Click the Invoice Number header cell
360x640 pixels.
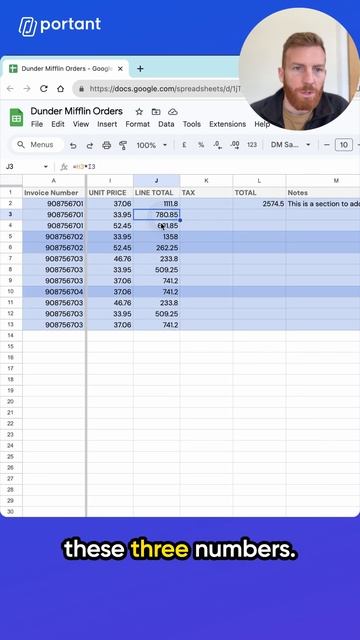point(54,193)
